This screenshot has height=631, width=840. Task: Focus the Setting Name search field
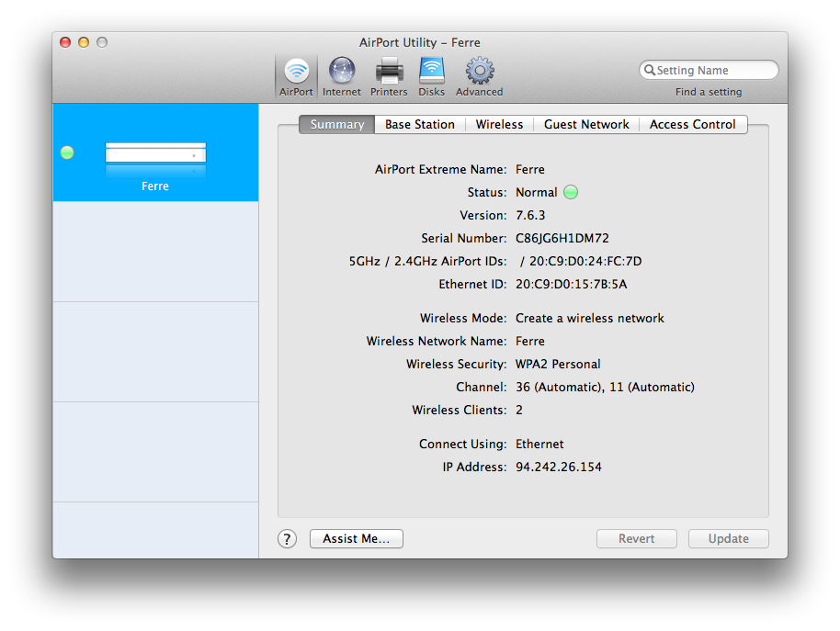(x=709, y=70)
